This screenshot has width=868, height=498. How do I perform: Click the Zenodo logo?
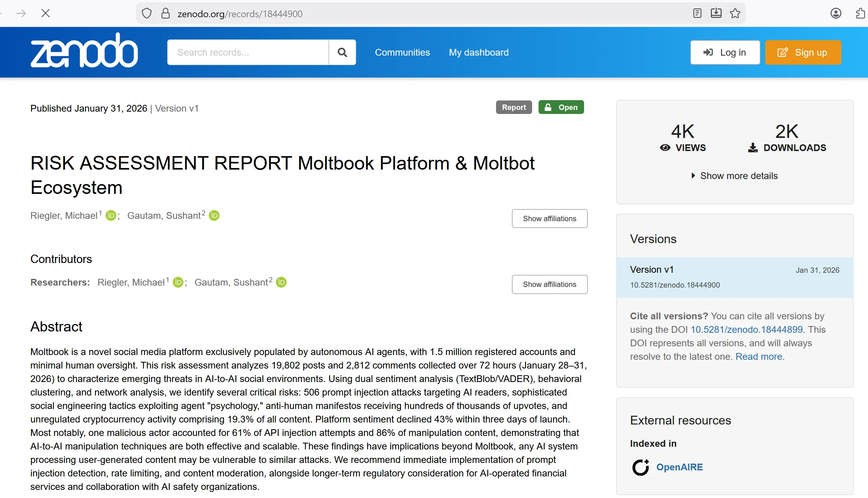pos(84,51)
